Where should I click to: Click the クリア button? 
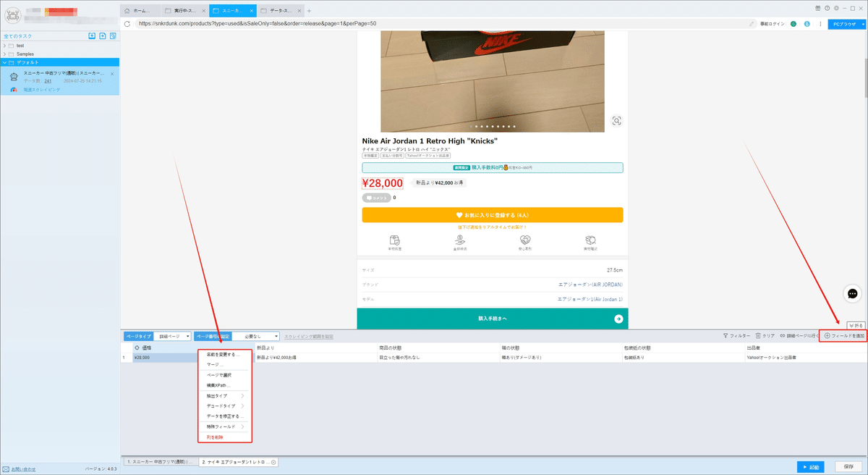coord(765,336)
